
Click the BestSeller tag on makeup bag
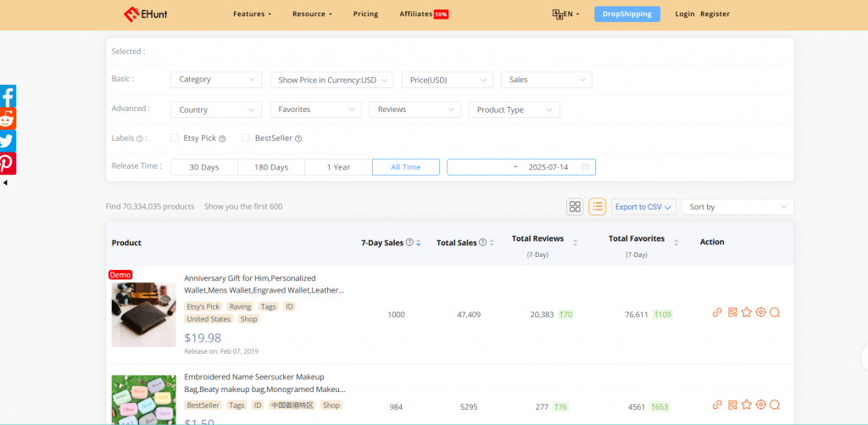[x=203, y=405]
